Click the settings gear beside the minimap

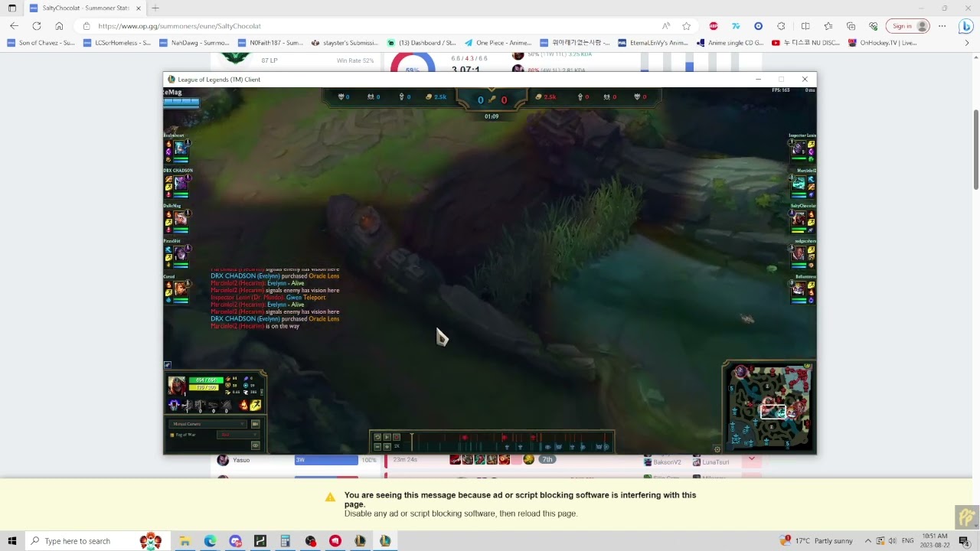717,449
